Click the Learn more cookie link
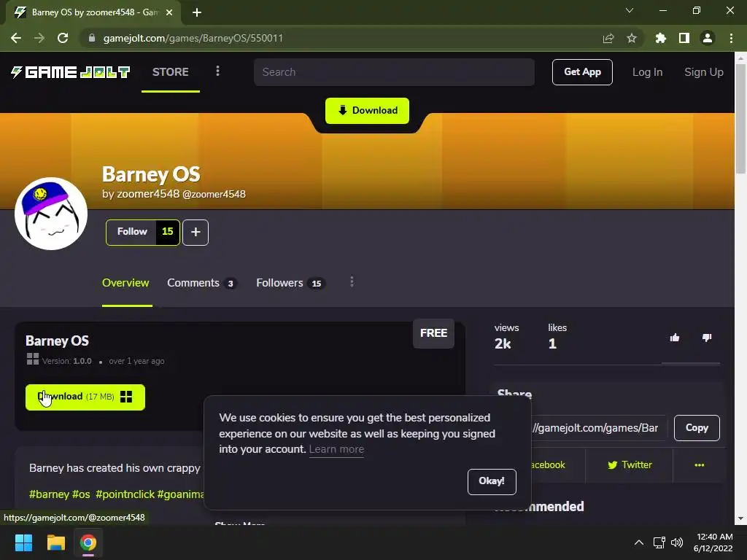Image resolution: width=747 pixels, height=560 pixels. click(336, 449)
